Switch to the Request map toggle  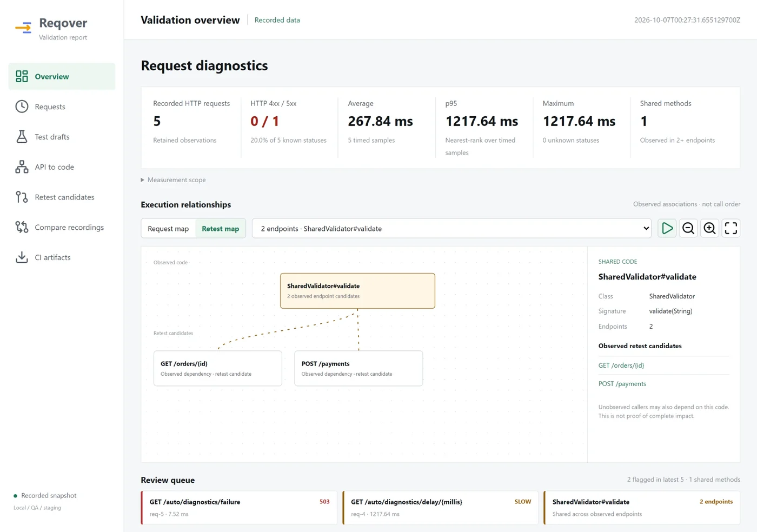(x=168, y=229)
